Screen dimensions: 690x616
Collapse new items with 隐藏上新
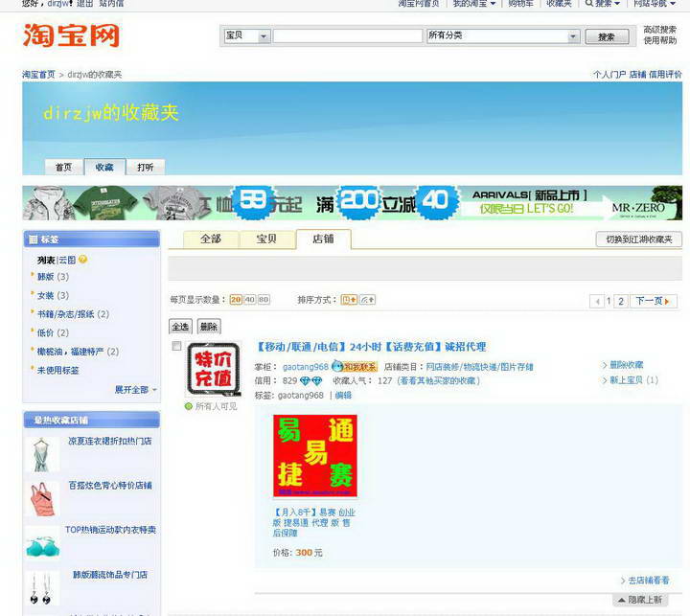(640, 600)
